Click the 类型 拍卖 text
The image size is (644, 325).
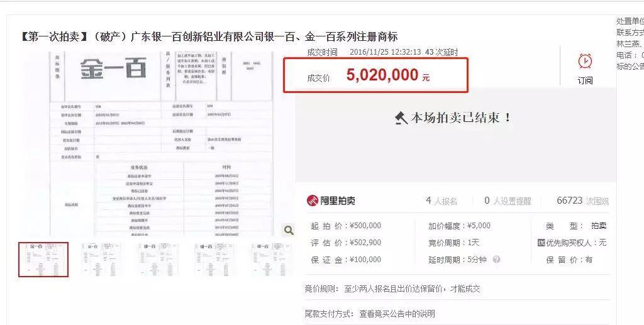[x=576, y=226]
